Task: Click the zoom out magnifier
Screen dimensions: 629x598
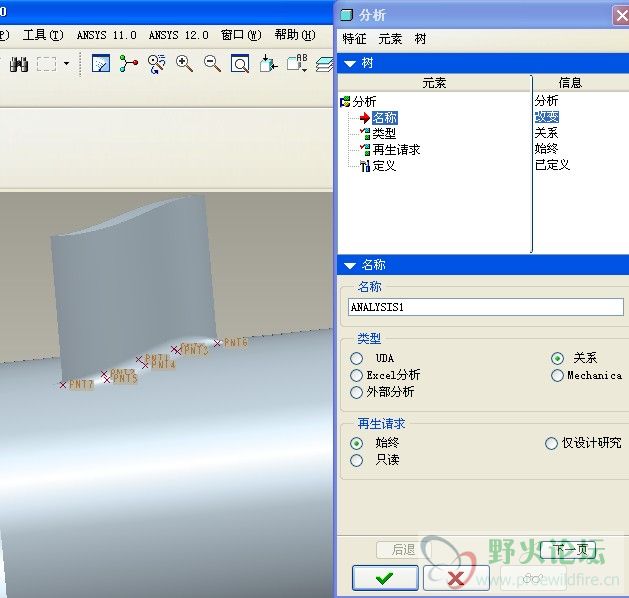Action: click(212, 64)
